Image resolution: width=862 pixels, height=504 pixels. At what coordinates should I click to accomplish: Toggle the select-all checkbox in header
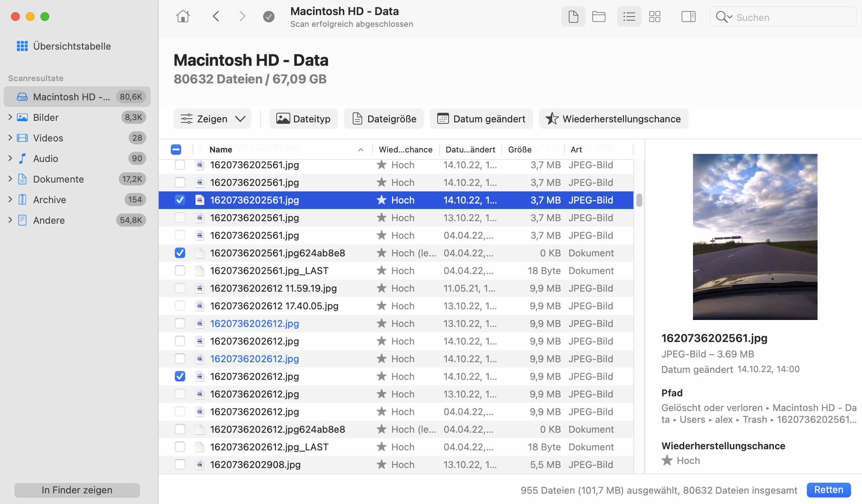pyautogui.click(x=176, y=150)
